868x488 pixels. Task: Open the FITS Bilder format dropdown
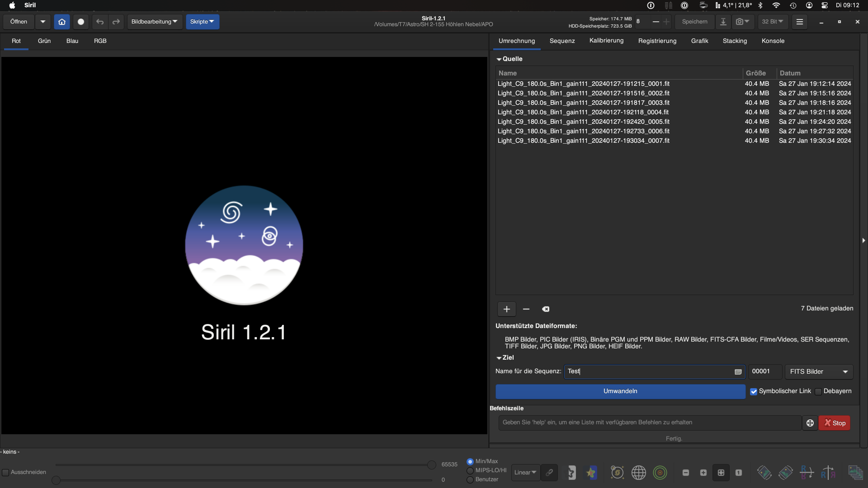(x=819, y=371)
